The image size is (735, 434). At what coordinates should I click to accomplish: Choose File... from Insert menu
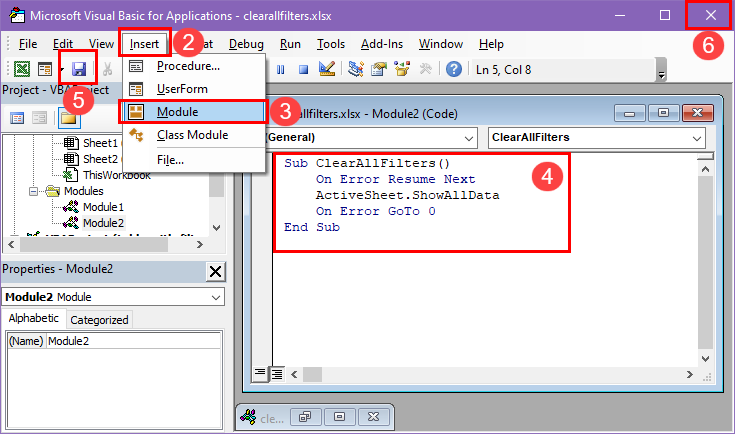point(194,160)
